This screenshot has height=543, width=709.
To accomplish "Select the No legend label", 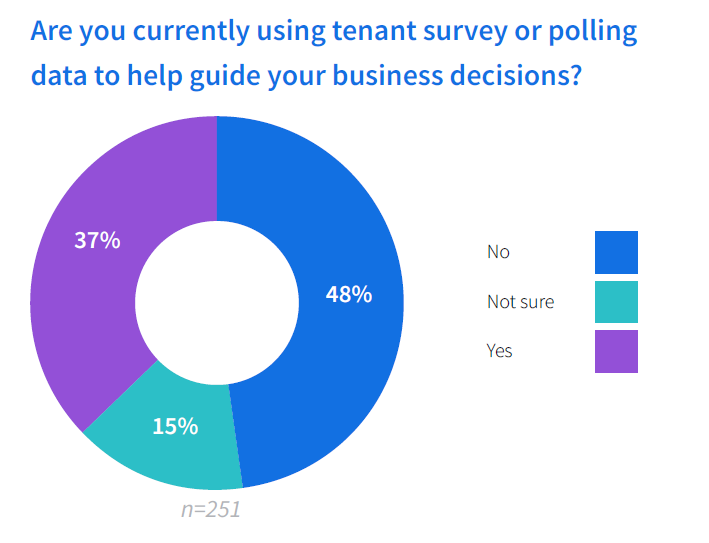I will [x=498, y=252].
